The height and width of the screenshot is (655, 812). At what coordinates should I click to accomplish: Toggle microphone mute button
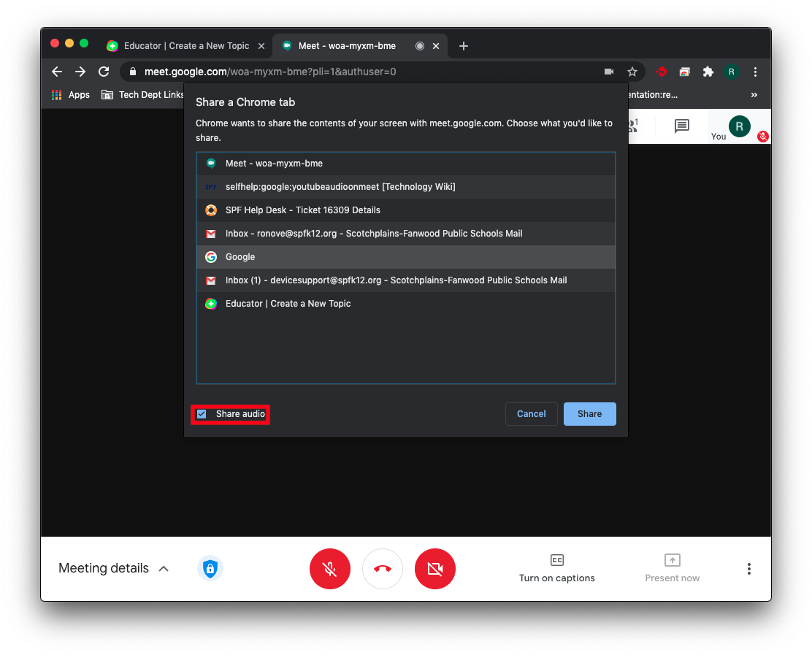click(330, 569)
